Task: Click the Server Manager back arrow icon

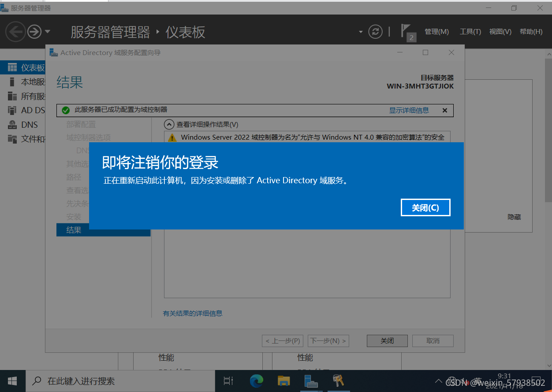Action: pos(15,32)
